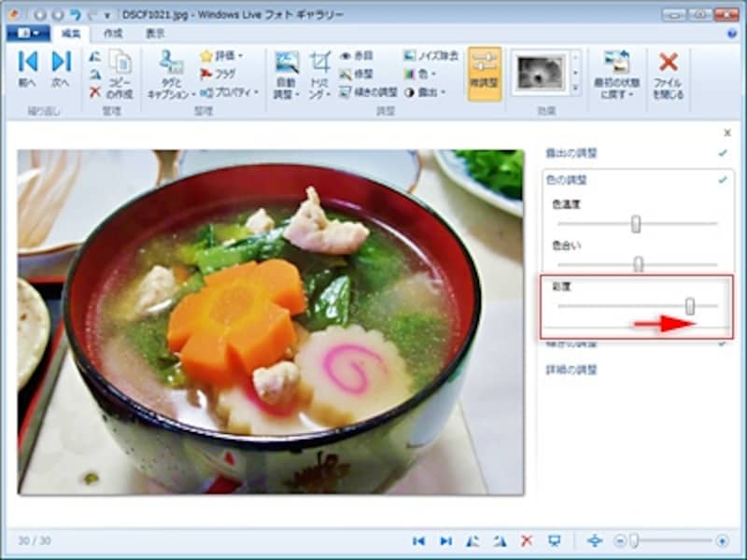Open the application file menu button

tap(28, 34)
